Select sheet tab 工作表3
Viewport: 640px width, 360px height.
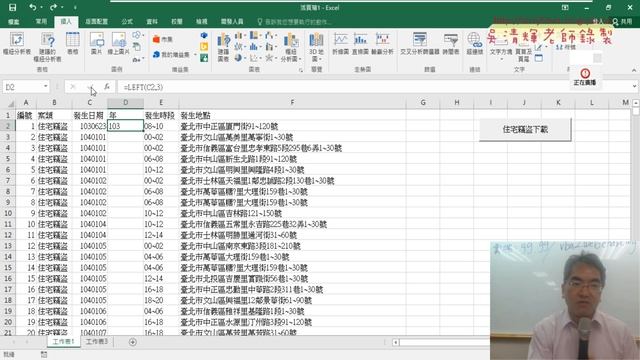coord(97,342)
